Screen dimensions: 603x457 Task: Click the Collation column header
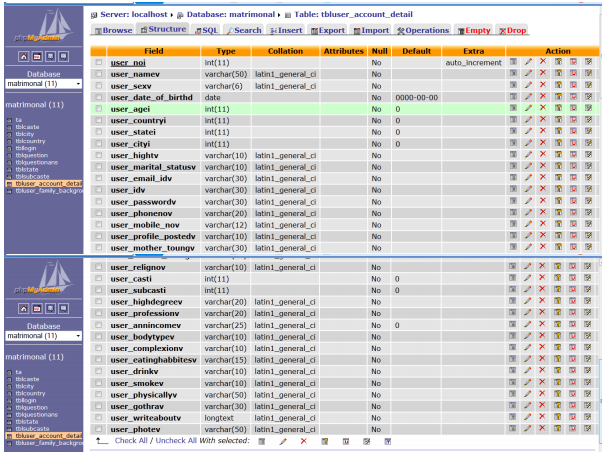tap(285, 51)
